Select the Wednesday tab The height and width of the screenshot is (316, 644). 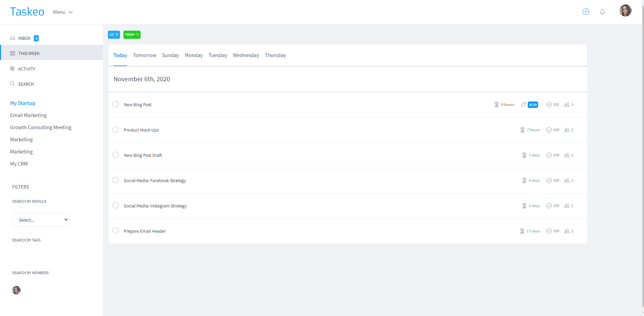point(246,55)
